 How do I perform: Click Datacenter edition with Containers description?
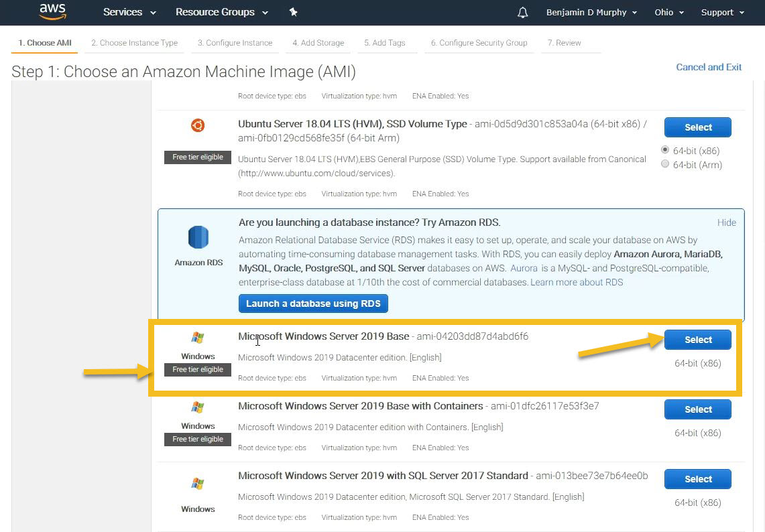coord(370,427)
